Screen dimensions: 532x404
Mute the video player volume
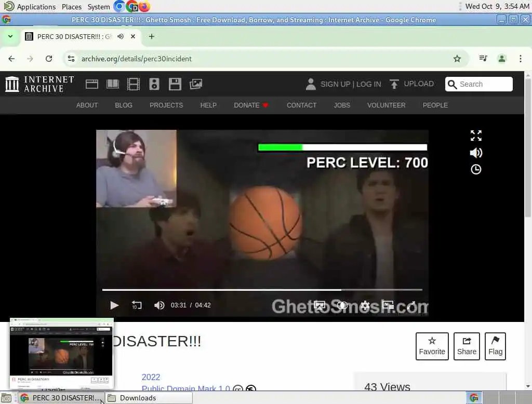coord(159,305)
